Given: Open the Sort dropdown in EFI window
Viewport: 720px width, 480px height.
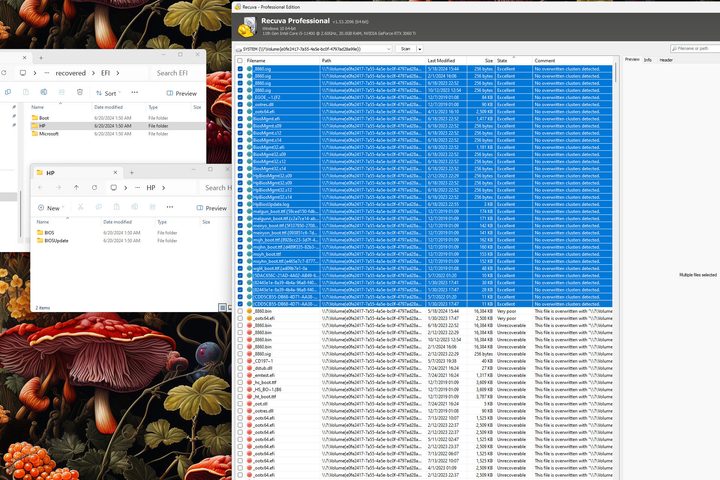Looking at the screenshot, I should point(108,93).
